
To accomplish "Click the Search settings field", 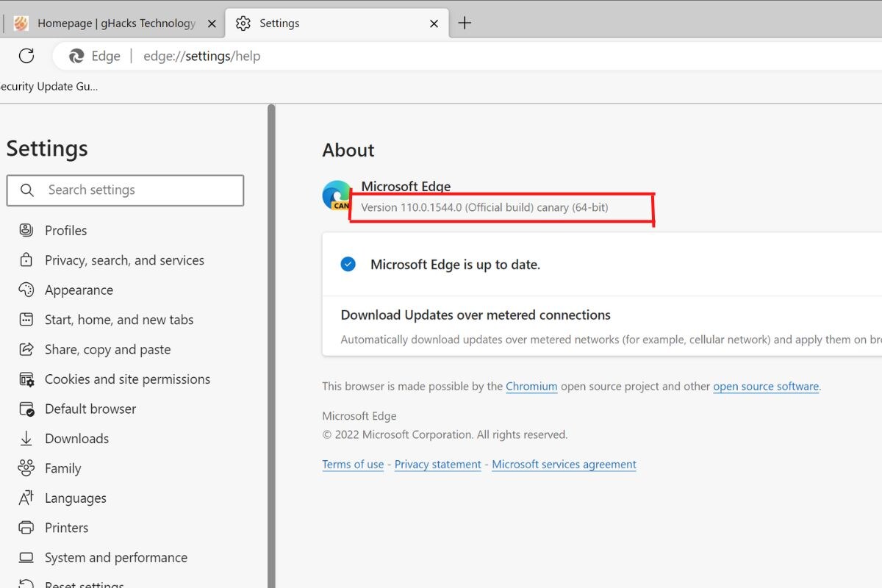I will pyautogui.click(x=125, y=190).
